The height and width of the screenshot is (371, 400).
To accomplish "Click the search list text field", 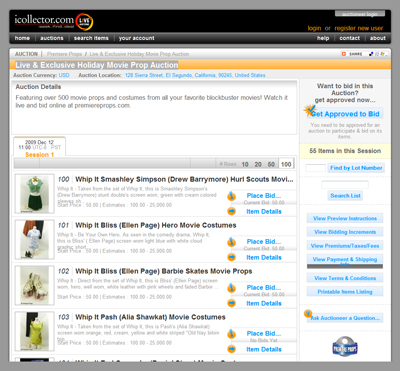I will (x=345, y=185).
